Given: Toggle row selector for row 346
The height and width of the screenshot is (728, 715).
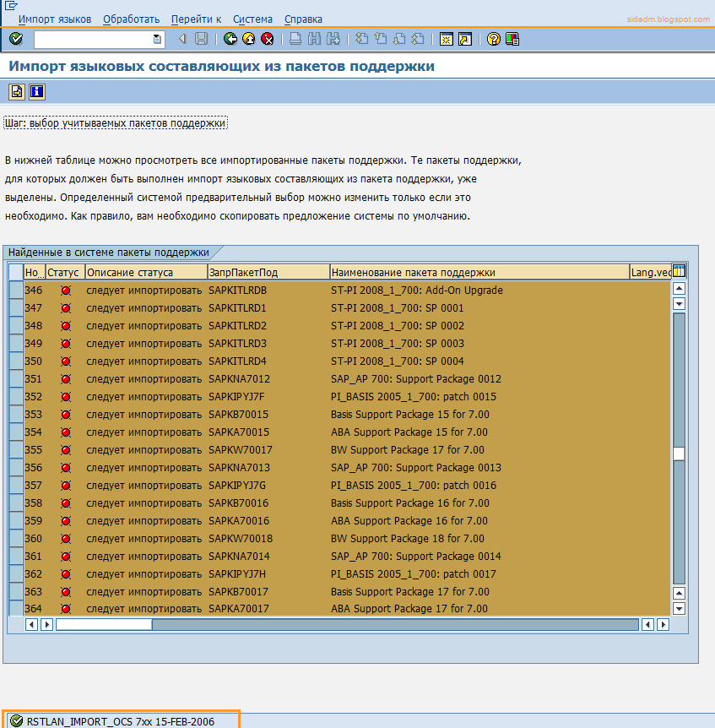Looking at the screenshot, I should (x=16, y=291).
